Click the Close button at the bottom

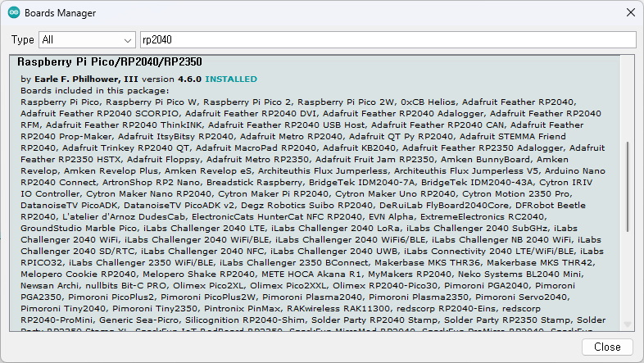607,347
